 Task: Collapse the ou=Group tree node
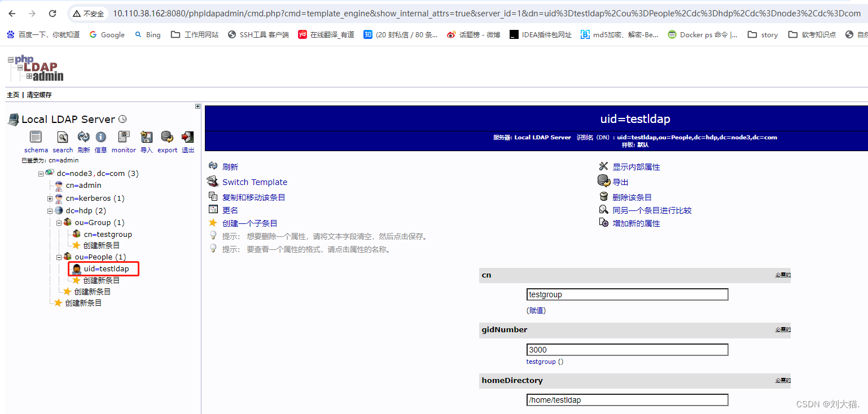[59, 223]
